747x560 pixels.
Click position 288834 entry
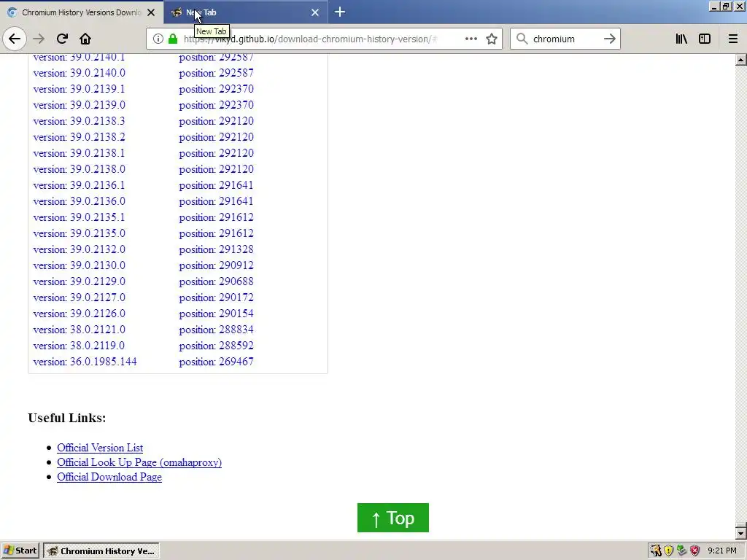tap(216, 330)
